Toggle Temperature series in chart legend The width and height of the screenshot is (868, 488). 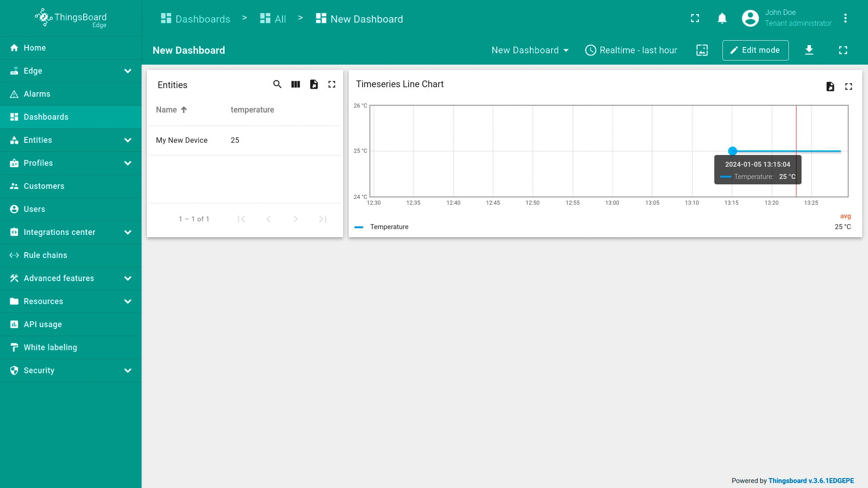tap(389, 227)
